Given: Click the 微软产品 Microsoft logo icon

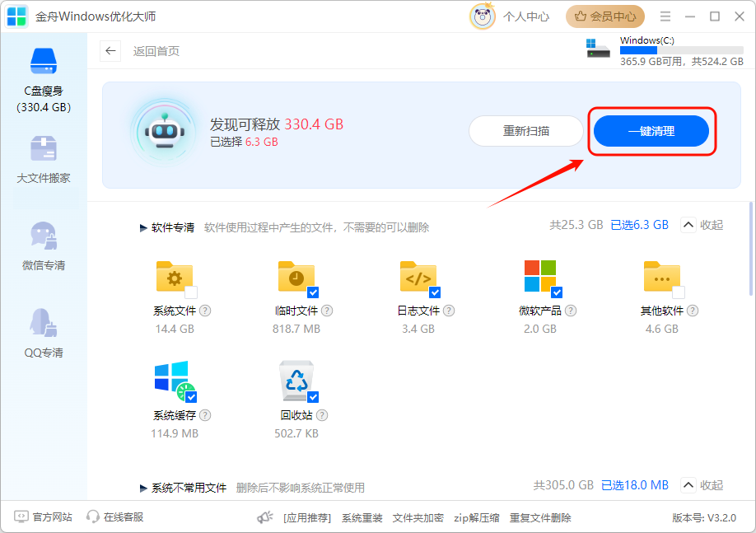Looking at the screenshot, I should (x=540, y=276).
